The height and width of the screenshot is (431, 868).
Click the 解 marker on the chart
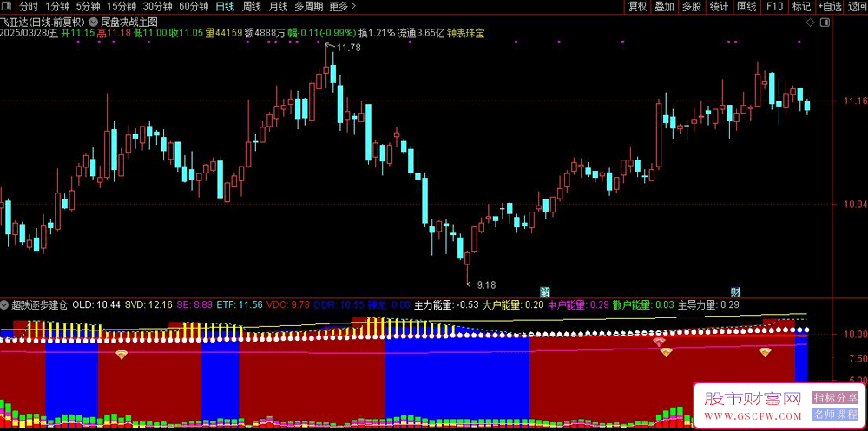[x=545, y=292]
